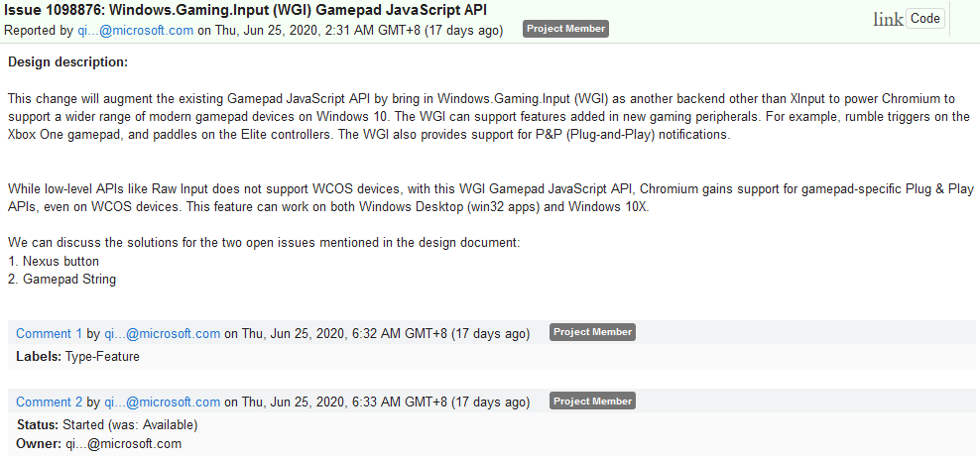This screenshot has width=980, height=460.
Task: Click 'Status: Started (was: Available)' text
Action: coord(107,425)
